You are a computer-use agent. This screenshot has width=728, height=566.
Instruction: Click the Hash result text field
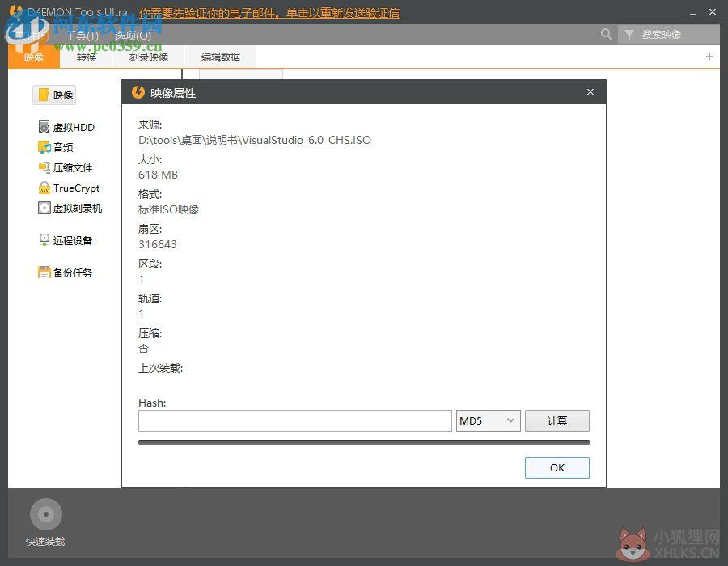(294, 420)
